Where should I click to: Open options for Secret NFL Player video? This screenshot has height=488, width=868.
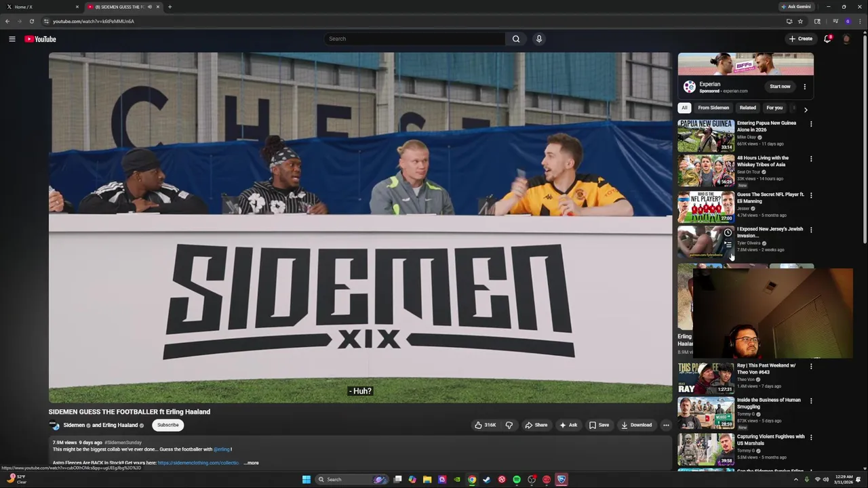click(x=811, y=195)
